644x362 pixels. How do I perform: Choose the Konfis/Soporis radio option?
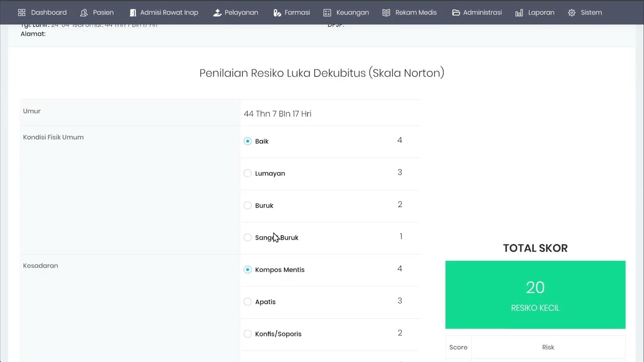(x=248, y=334)
